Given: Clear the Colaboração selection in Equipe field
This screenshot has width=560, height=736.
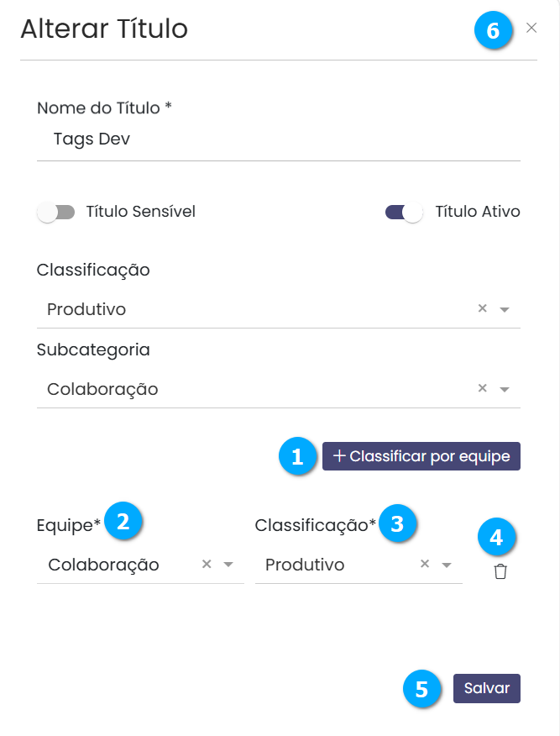Looking at the screenshot, I should 207,564.
